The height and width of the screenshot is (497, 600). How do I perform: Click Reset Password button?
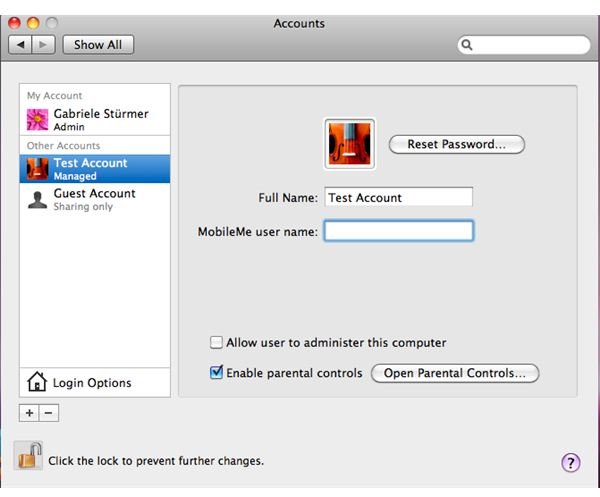pyautogui.click(x=457, y=144)
